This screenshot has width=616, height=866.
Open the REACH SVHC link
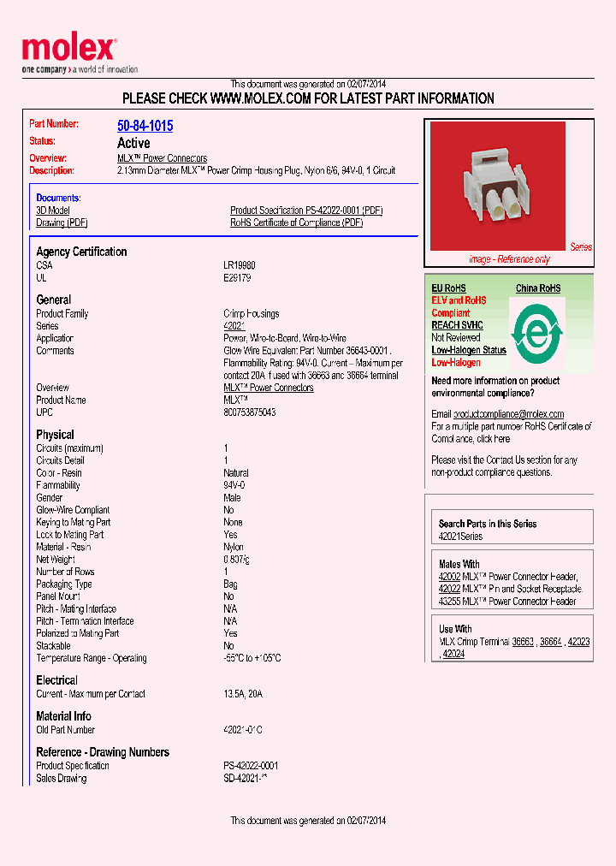click(x=457, y=325)
